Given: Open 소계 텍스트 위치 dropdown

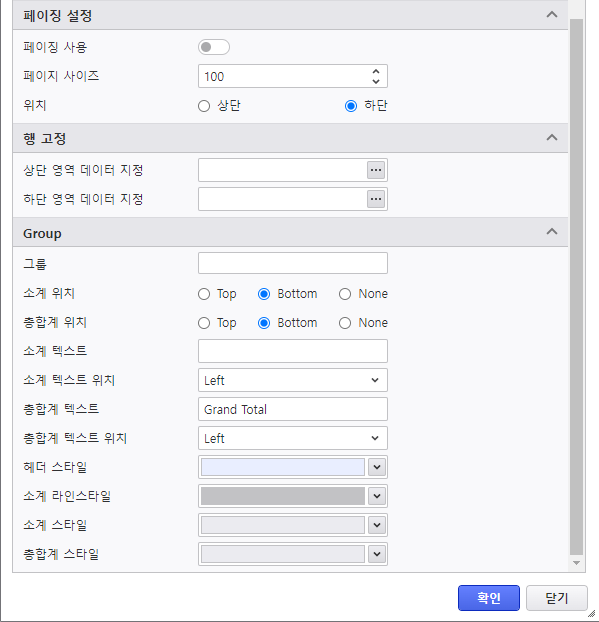Looking at the screenshot, I should click(293, 380).
